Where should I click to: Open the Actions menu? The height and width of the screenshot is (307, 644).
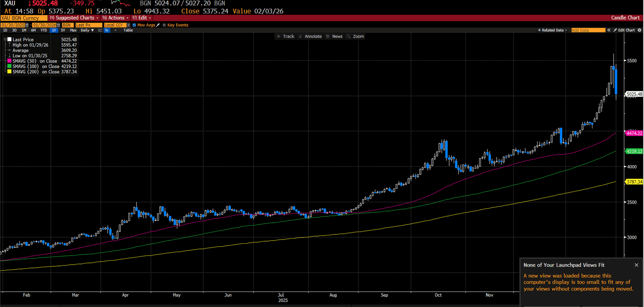point(115,18)
